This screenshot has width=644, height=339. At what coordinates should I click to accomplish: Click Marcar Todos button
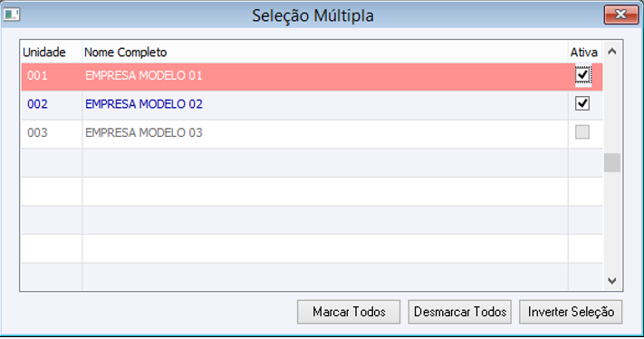[x=349, y=312]
